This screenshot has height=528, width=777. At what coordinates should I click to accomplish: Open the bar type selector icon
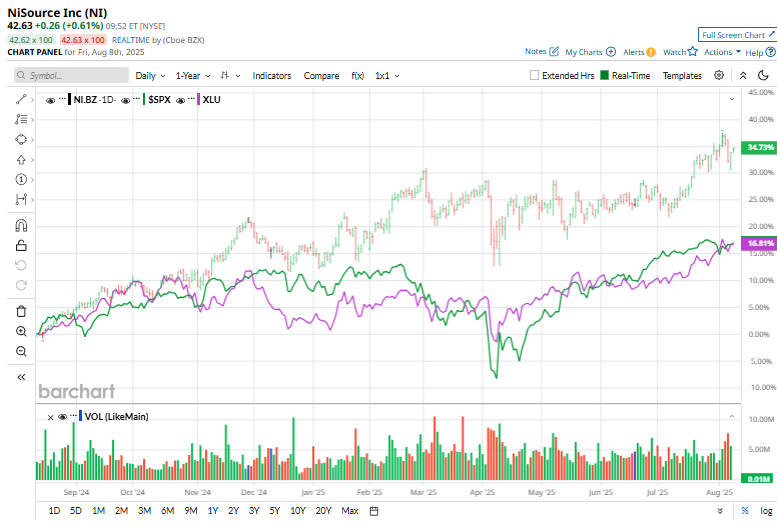[225, 75]
